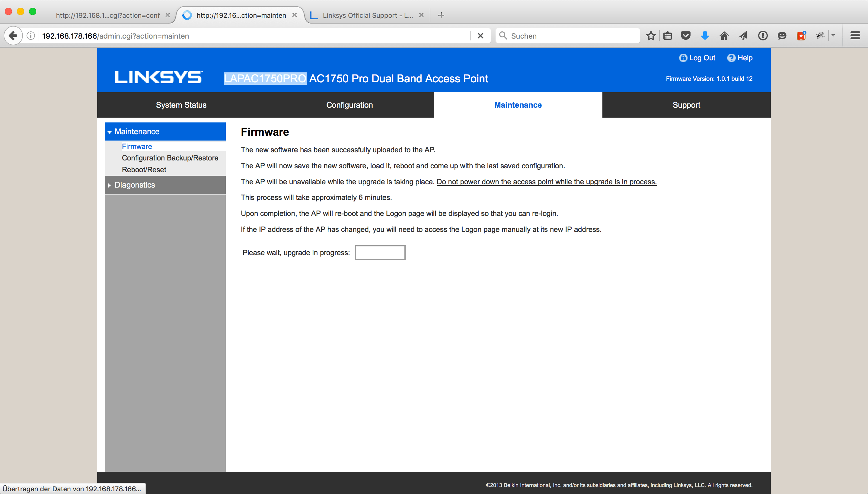This screenshot has width=868, height=494.
Task: Open the Firebug dropdown arrow
Action: [x=833, y=35]
